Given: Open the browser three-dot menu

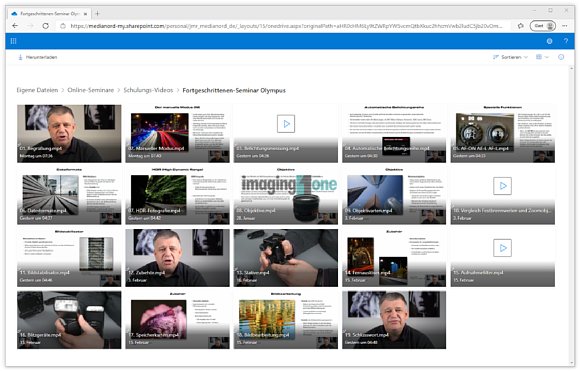Looking at the screenshot, I should (x=565, y=26).
